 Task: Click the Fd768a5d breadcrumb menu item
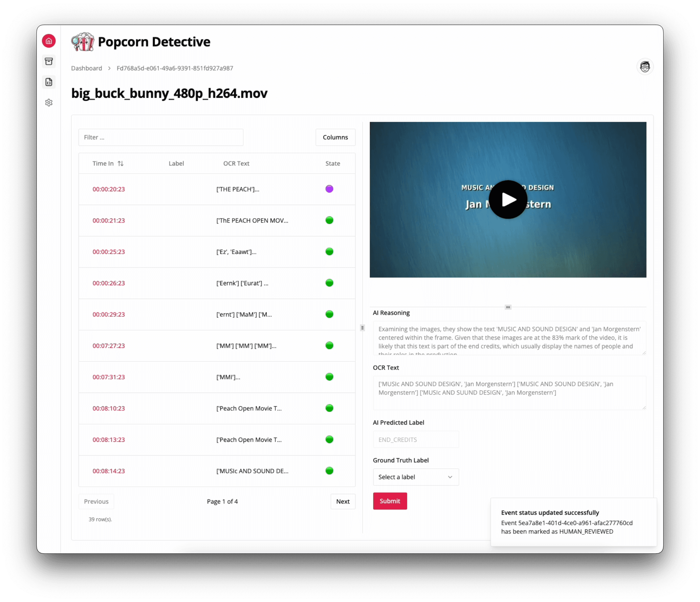pyautogui.click(x=174, y=68)
